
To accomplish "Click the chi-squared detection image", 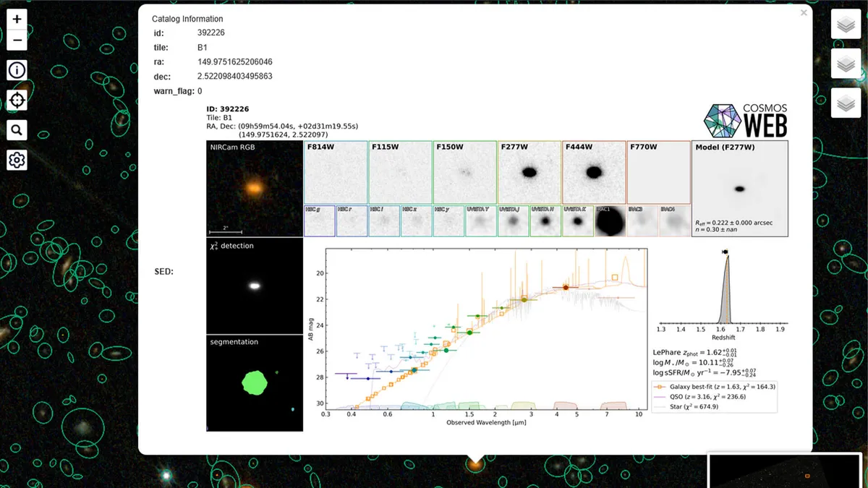I will pyautogui.click(x=254, y=286).
